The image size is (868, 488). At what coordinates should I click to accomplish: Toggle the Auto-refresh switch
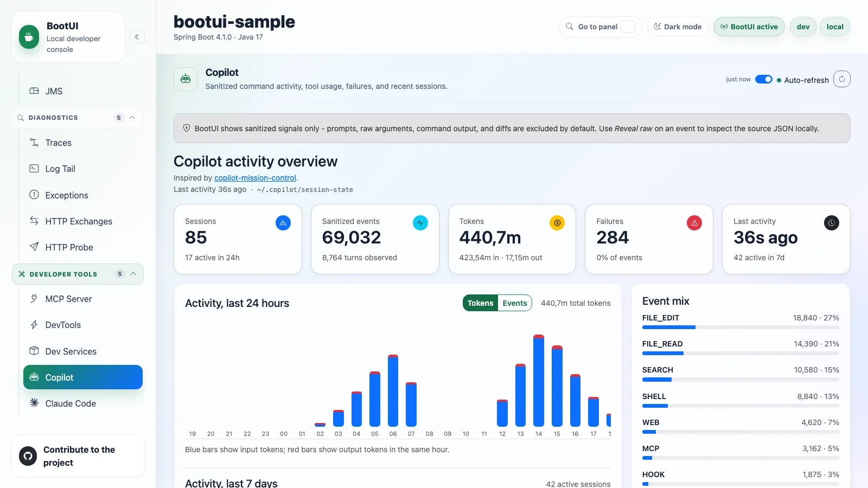pyautogui.click(x=764, y=80)
